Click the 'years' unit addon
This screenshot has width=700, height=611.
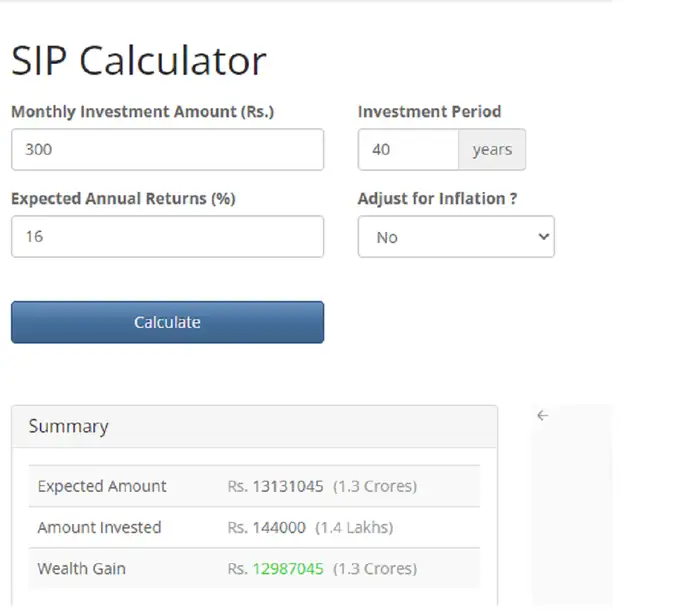coord(492,150)
